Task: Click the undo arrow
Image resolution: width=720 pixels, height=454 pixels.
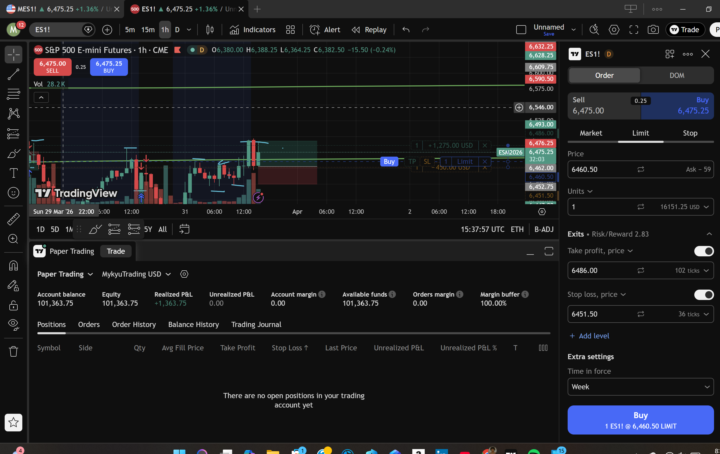Action: click(406, 30)
